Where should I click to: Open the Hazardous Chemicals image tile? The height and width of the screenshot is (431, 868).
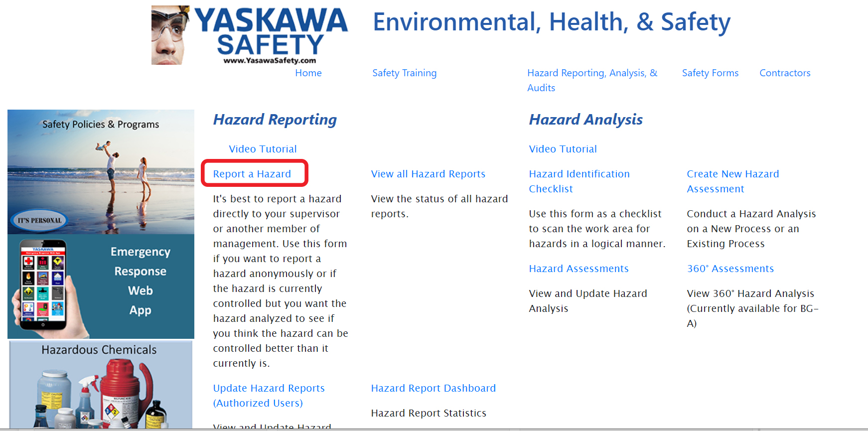[101, 384]
